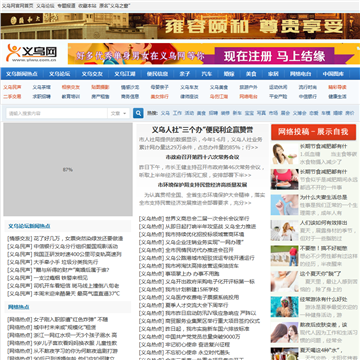Click thumbnail of swimmer in pool

pyautogui.click(x=284, y=307)
